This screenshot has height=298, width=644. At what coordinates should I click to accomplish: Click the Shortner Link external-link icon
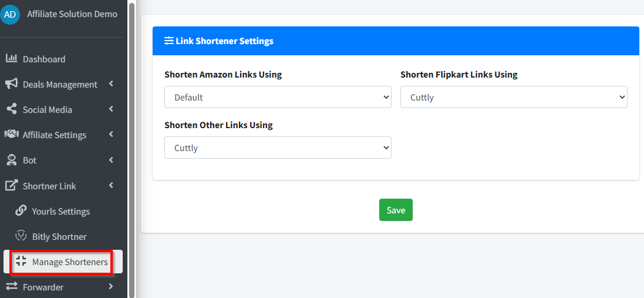[12, 185]
